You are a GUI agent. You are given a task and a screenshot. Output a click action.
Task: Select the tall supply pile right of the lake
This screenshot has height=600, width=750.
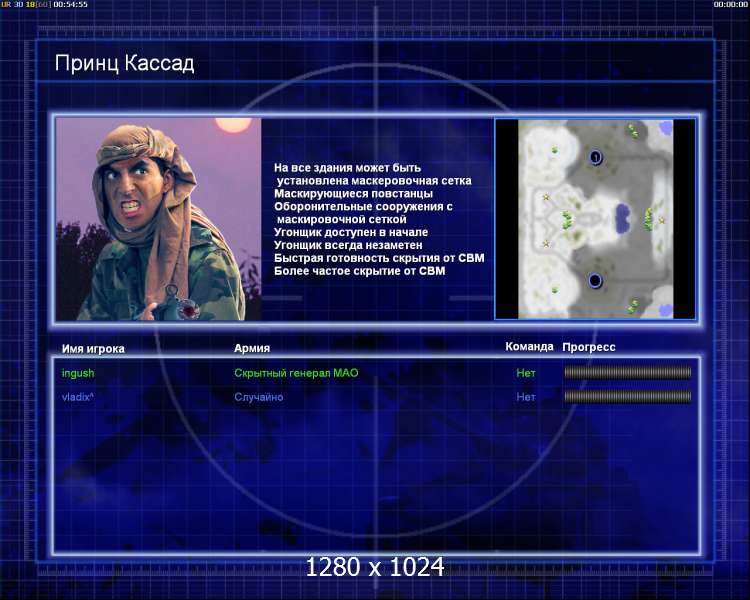pyautogui.click(x=649, y=220)
